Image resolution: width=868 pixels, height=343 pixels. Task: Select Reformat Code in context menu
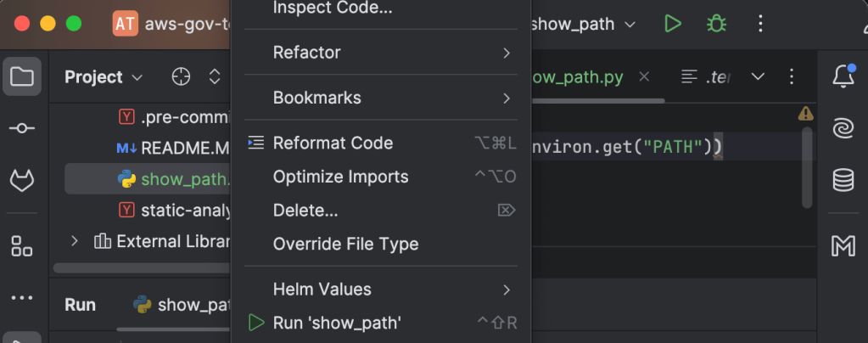coord(333,143)
